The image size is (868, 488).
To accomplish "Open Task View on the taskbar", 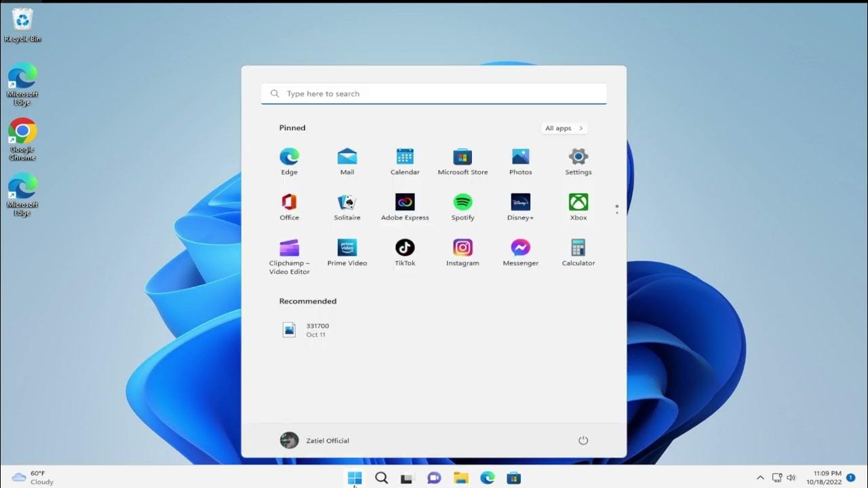I will click(x=407, y=478).
